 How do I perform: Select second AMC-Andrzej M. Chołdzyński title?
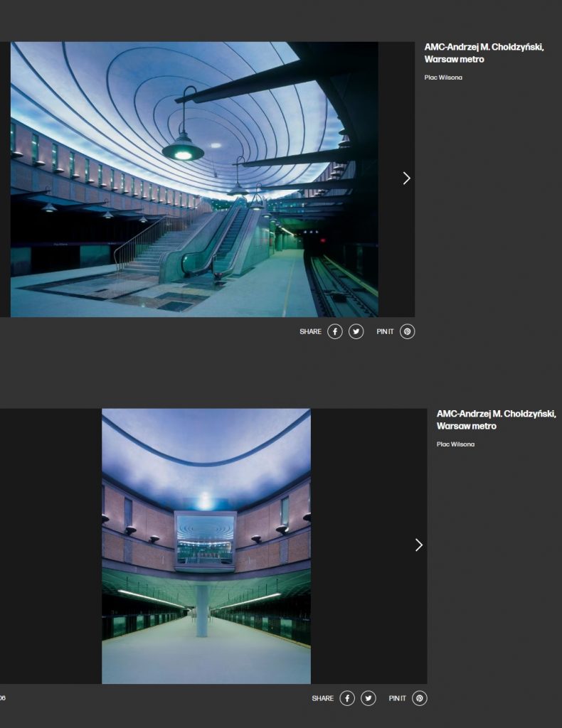coord(497,419)
